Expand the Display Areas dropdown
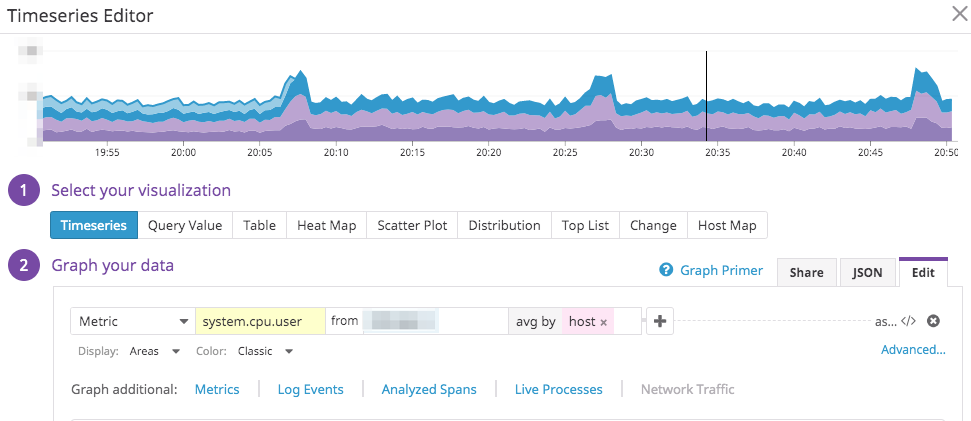 (x=155, y=352)
